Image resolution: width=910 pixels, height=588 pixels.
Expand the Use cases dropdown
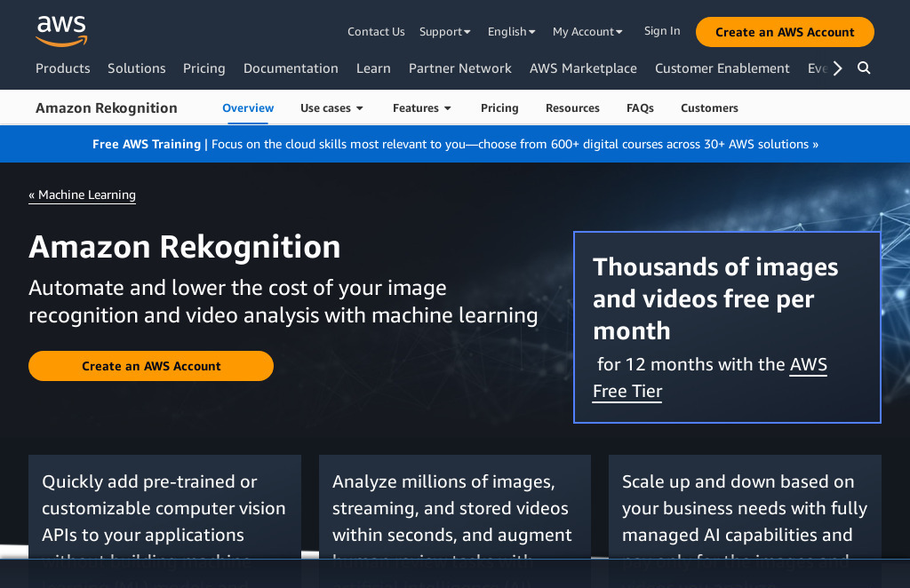click(331, 107)
